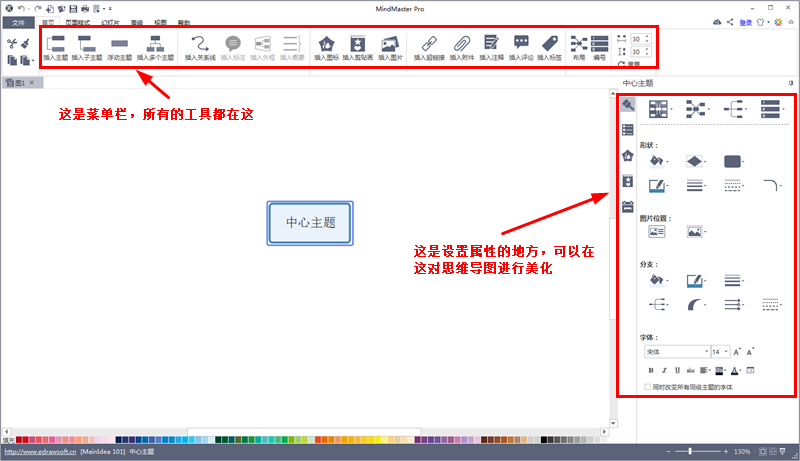Open the clipart tab in the side panel
Screen dimensions: 800x461
(x=628, y=181)
